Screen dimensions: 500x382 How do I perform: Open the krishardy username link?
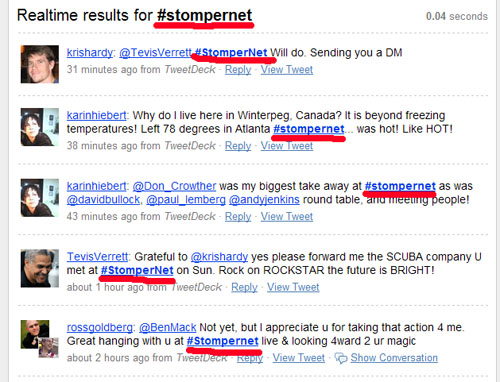[90, 53]
